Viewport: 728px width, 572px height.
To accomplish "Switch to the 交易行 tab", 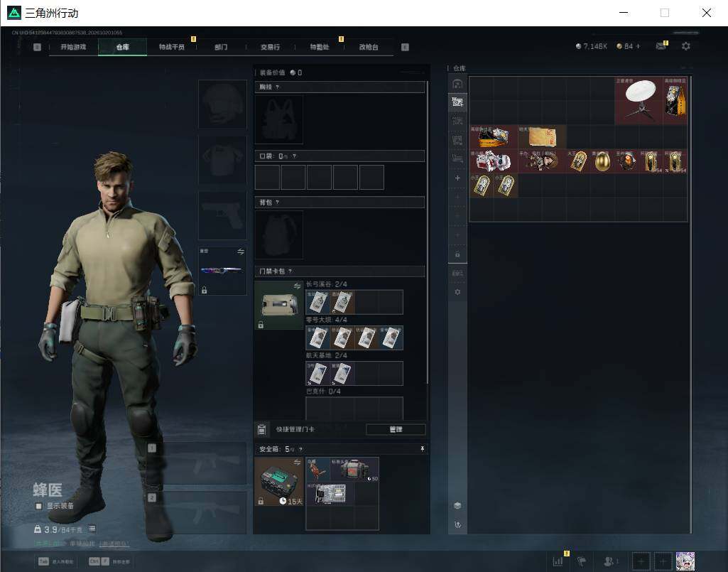I will pos(270,47).
